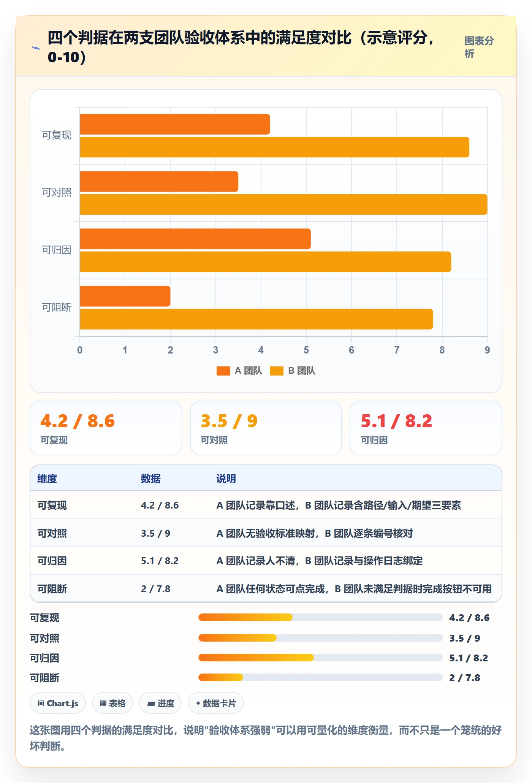Click the lightning icon beside the title

coord(36,48)
